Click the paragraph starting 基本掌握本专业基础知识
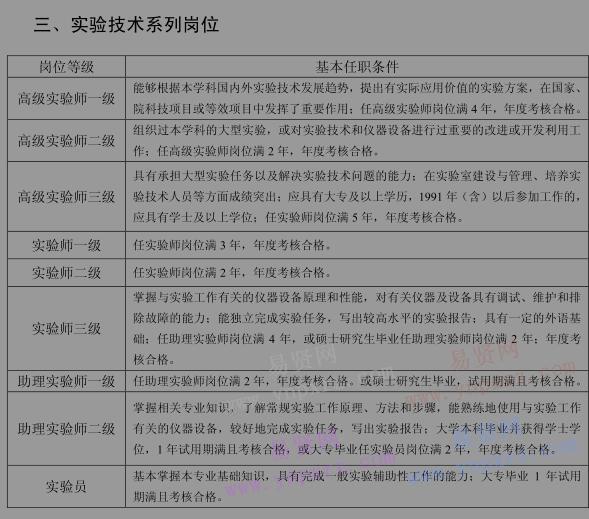589x519 pixels. [357, 486]
